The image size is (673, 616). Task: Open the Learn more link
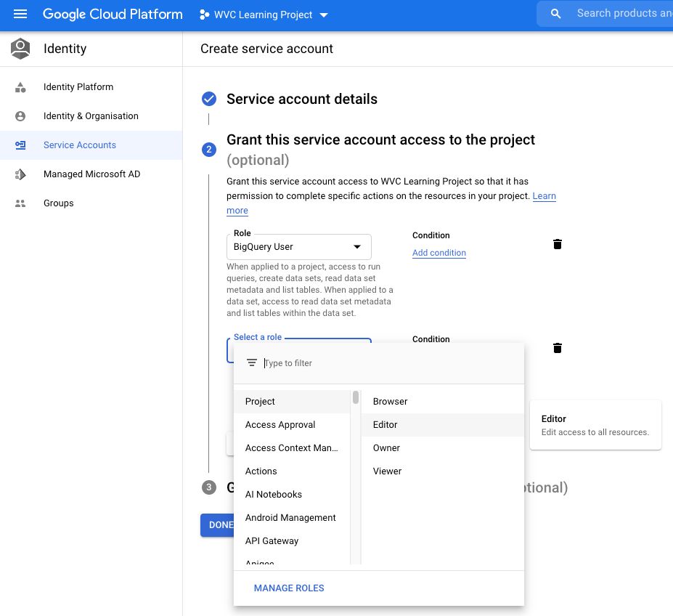[x=544, y=195]
